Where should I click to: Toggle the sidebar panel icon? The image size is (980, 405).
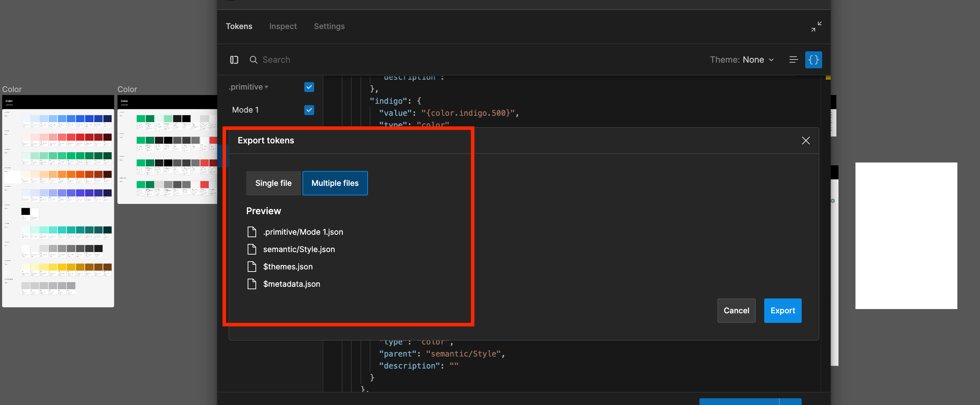click(234, 60)
